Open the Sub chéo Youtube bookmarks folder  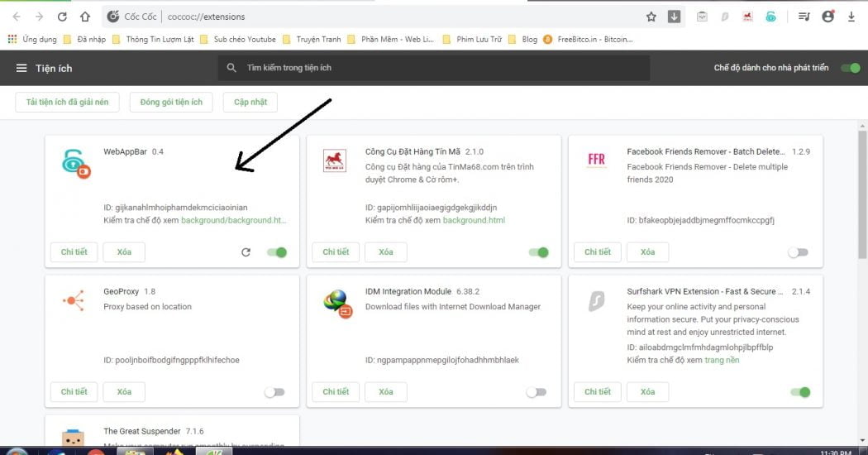point(238,40)
